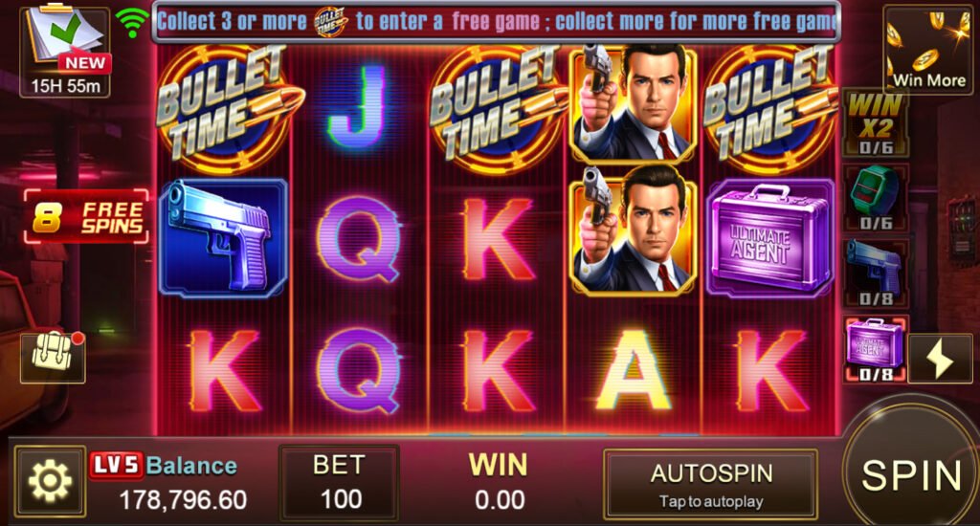The image size is (980, 526).
Task: Click the LV5 level badge
Action: [116, 466]
